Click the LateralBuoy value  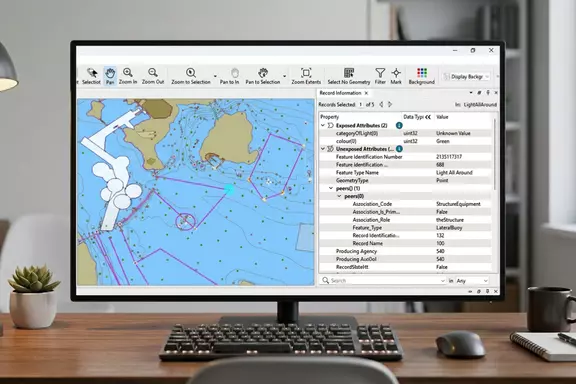click(449, 228)
